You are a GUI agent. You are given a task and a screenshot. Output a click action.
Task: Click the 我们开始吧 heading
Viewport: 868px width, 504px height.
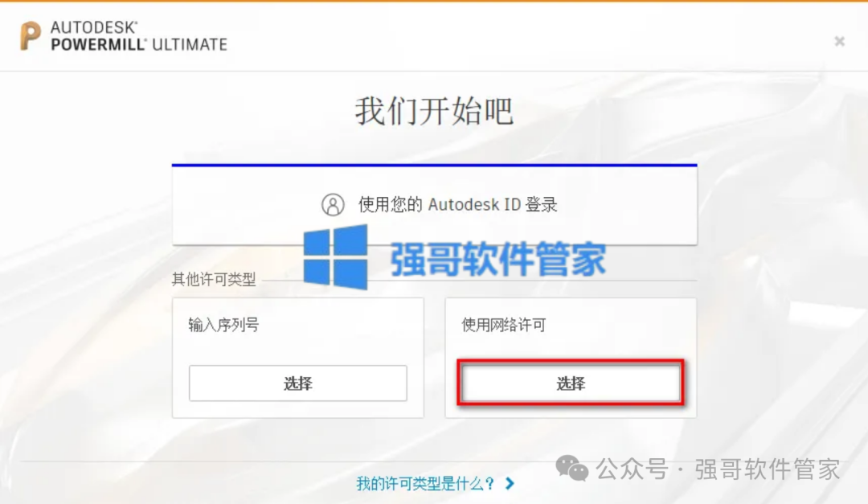434,111
